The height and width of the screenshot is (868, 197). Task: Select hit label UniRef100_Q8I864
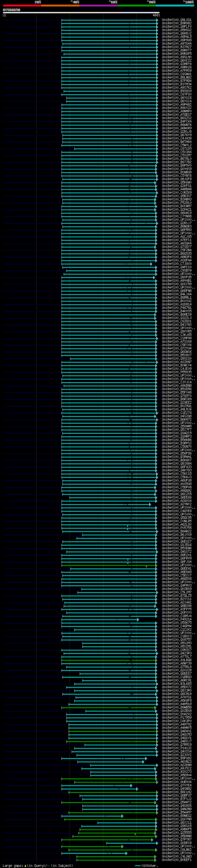point(177,463)
